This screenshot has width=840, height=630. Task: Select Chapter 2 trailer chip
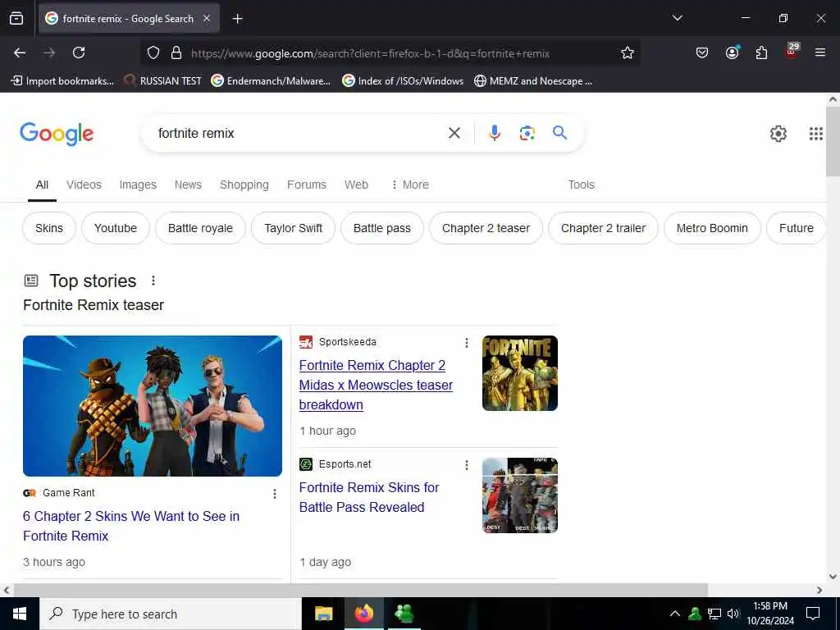(603, 228)
